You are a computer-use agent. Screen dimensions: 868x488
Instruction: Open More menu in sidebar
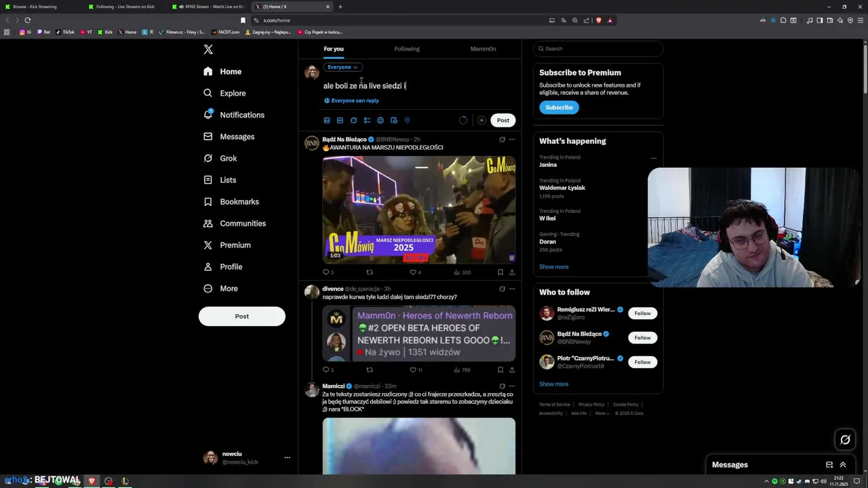[220, 288]
